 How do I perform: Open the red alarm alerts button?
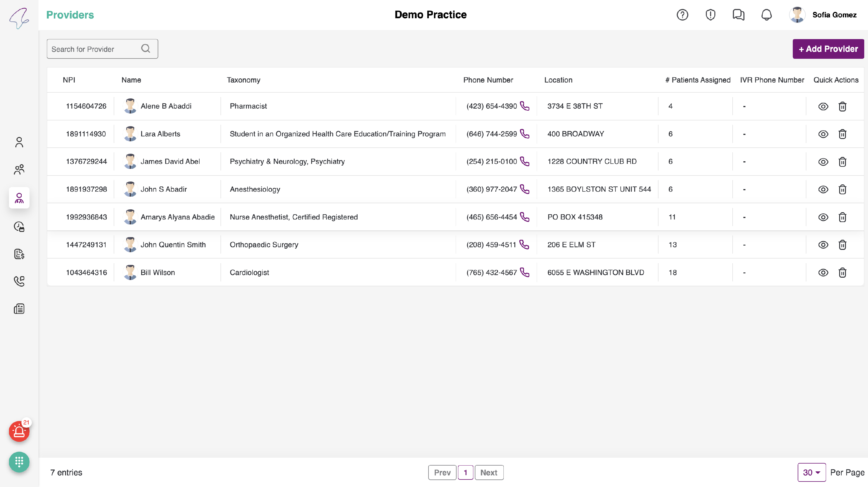[19, 431]
